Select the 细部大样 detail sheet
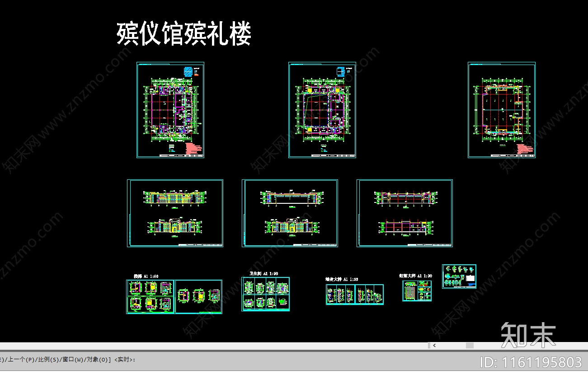Image resolution: width=588 pixels, height=380 pixels. click(x=417, y=291)
